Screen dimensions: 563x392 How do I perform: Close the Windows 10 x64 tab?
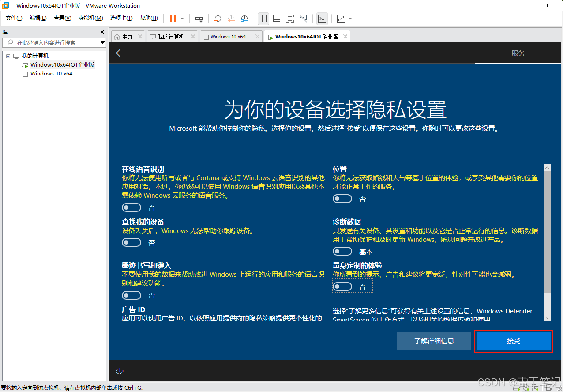pos(257,37)
